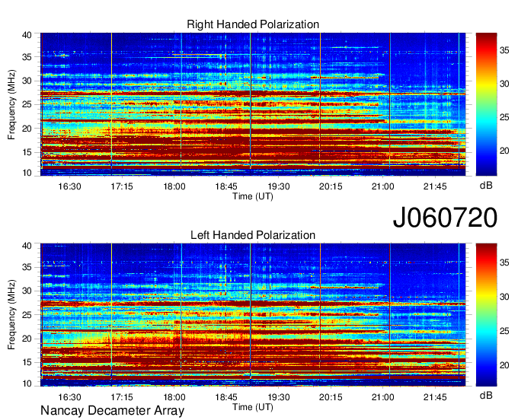The image size is (518, 420).
Task: Click the 35 value on Right Handed colorbar scale
Action: [x=504, y=50]
